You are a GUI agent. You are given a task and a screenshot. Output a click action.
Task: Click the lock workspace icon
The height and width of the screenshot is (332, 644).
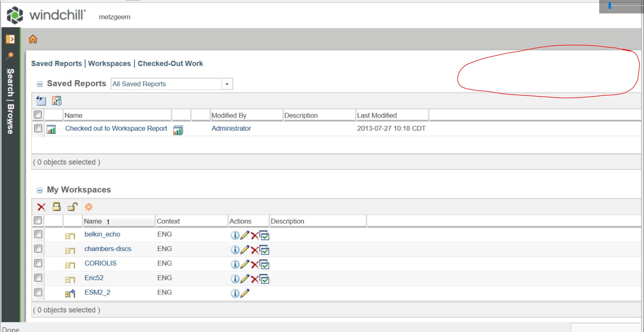57,207
